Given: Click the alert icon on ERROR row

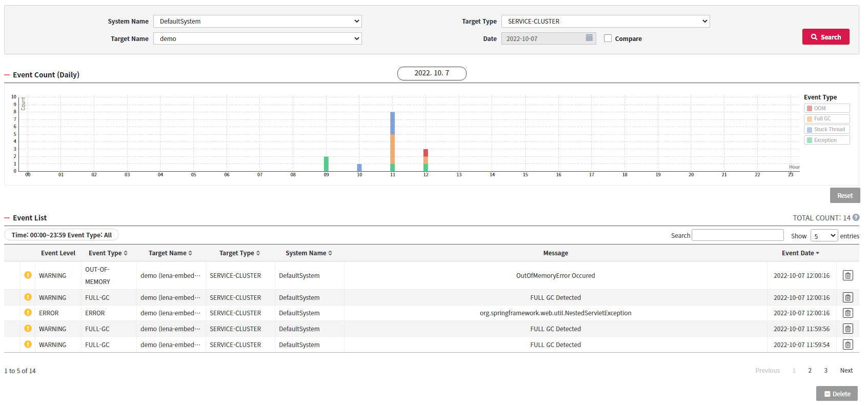Looking at the screenshot, I should click(x=28, y=312).
